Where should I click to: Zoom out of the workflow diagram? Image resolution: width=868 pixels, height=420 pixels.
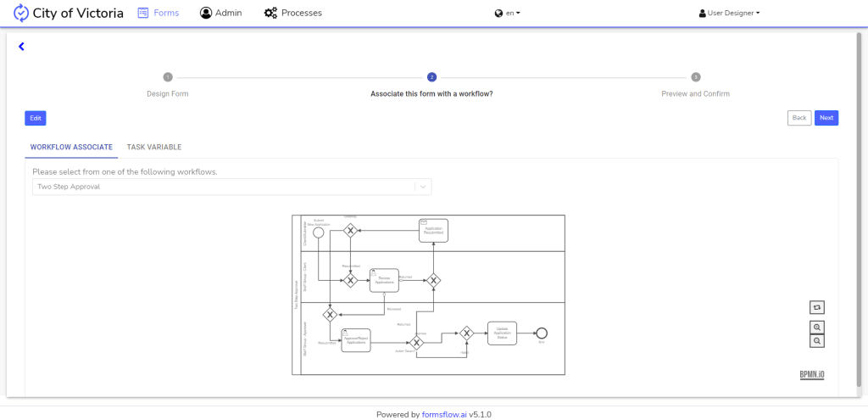point(817,340)
